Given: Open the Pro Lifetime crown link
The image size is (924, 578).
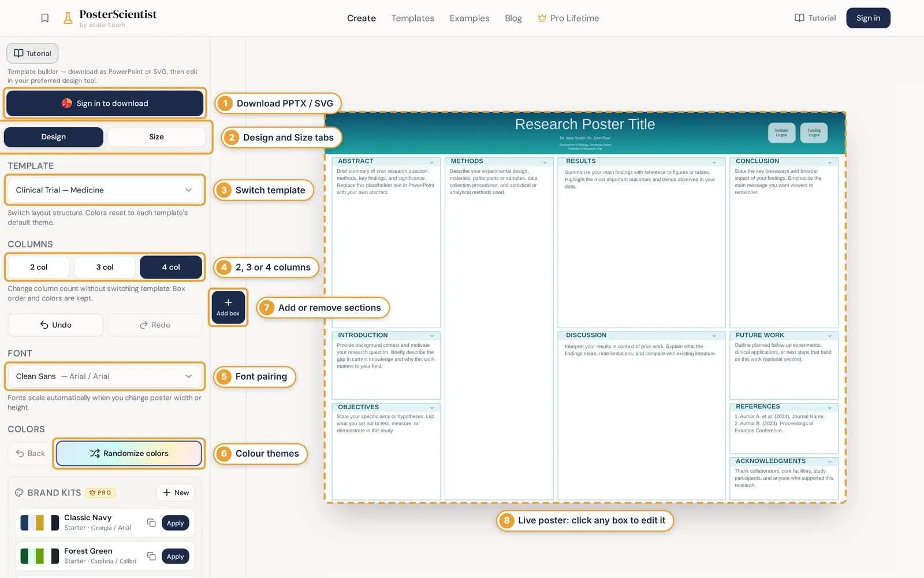Looking at the screenshot, I should [x=568, y=18].
